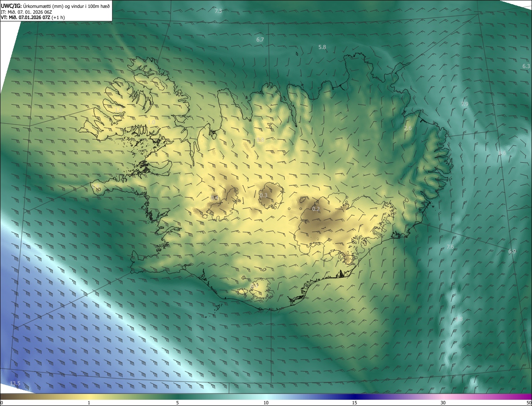532x406 pixels.
Task: Click the 6.3 value label
Action: coord(526,66)
